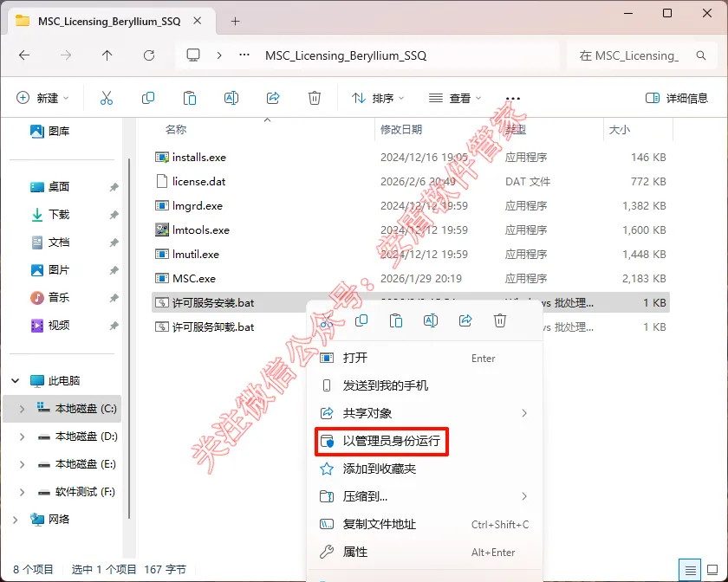
Task: Add a new tab with the plus button
Action: 236,22
